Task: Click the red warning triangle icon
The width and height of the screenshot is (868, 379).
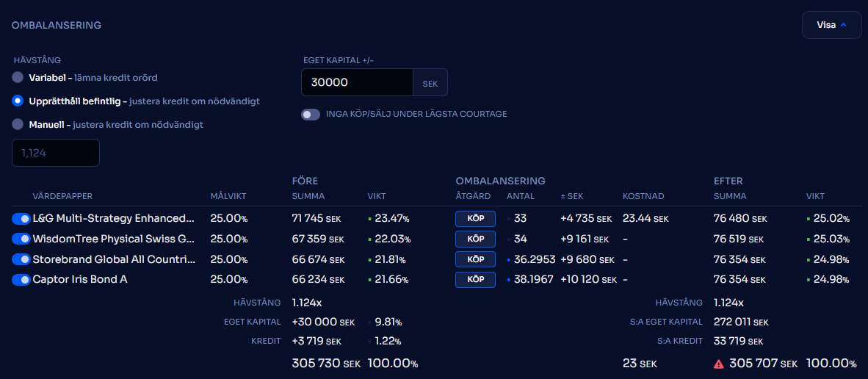Action: click(x=720, y=364)
